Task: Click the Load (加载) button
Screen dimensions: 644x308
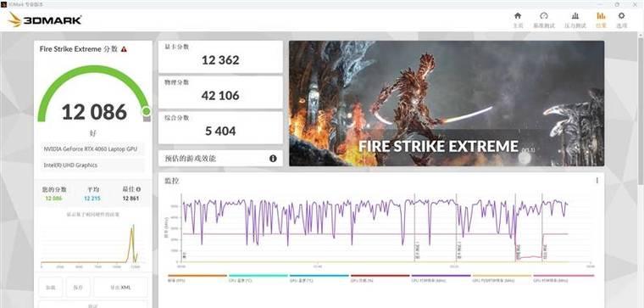Action: pyautogui.click(x=51, y=287)
